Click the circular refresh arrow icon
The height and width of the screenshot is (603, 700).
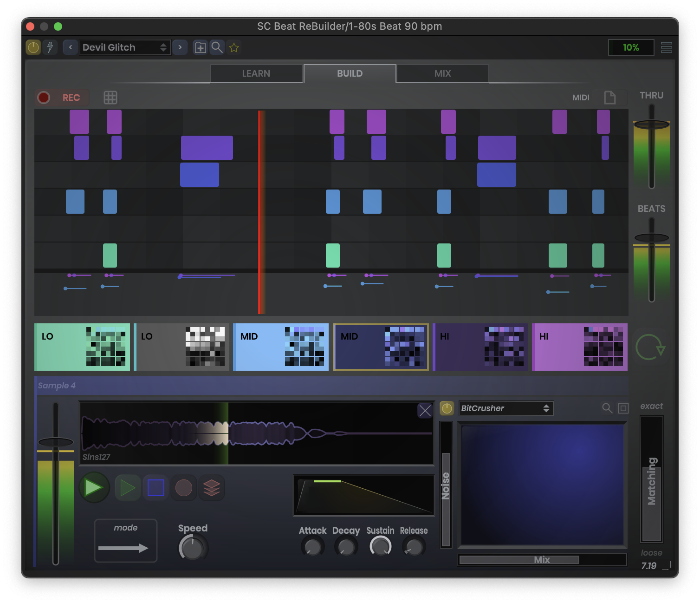650,347
